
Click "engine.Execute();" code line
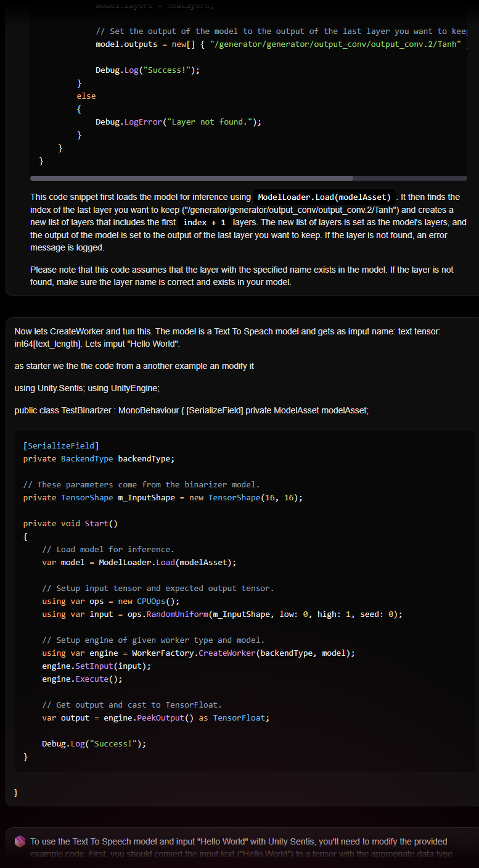coord(82,679)
